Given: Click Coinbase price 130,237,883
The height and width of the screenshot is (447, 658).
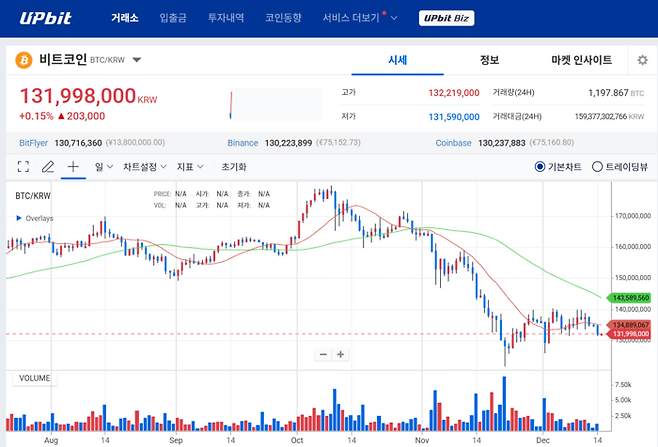Looking at the screenshot, I should (501, 143).
